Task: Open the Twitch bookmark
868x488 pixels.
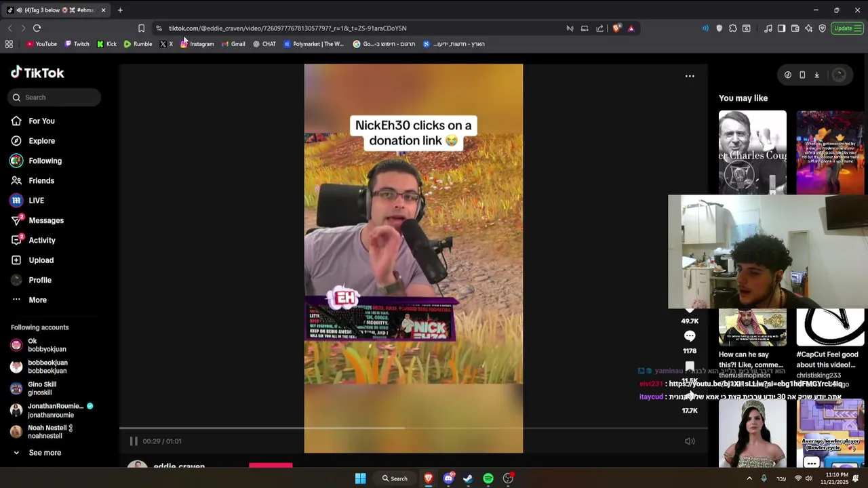Action: click(77, 44)
